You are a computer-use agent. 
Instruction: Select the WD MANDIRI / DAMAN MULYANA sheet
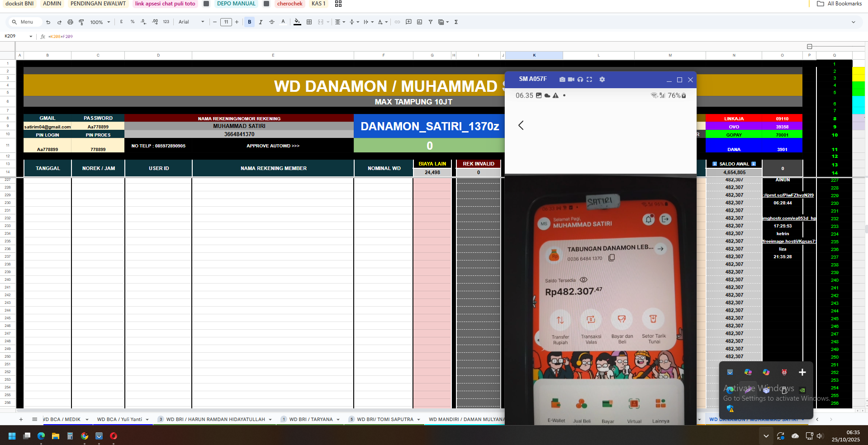pos(466,419)
